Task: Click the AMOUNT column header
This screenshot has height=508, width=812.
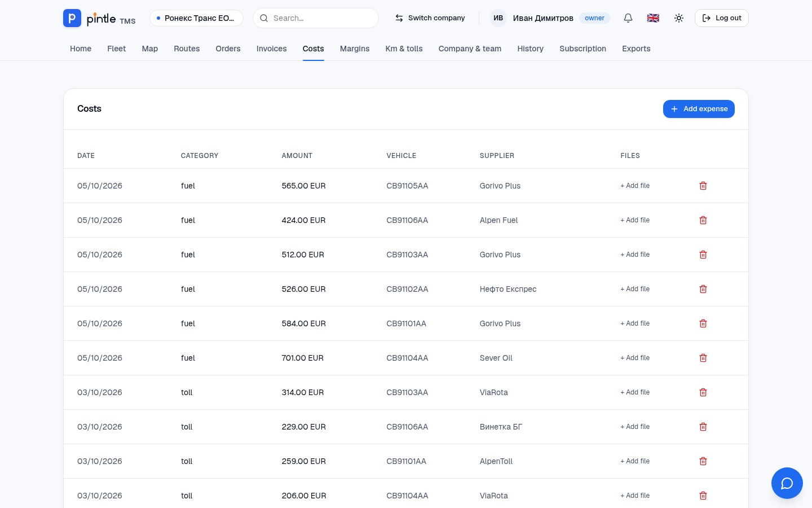Action: [297, 156]
